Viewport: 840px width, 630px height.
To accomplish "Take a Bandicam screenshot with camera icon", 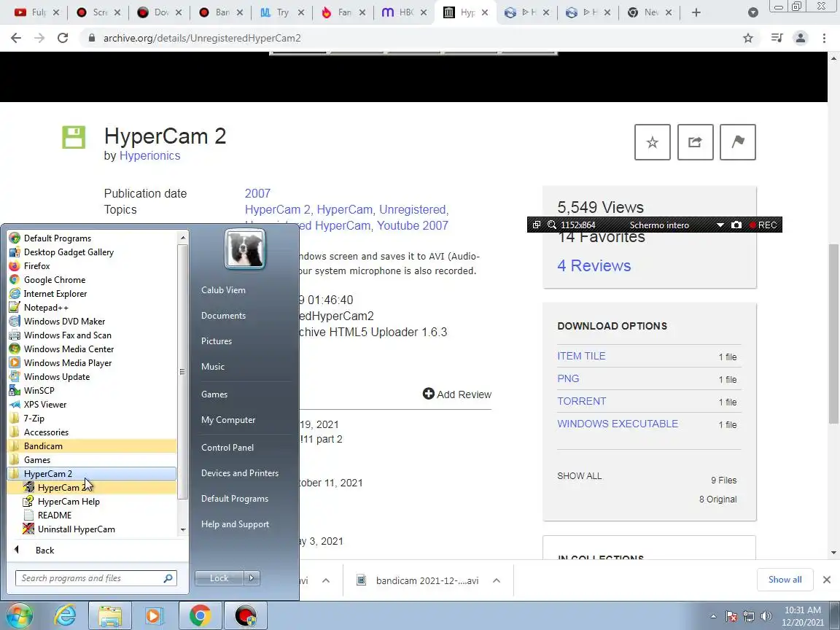I will click(736, 225).
